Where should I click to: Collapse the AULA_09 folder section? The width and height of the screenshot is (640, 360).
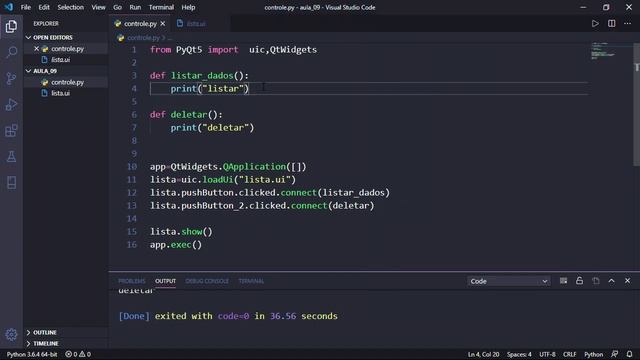[x=65, y=71]
